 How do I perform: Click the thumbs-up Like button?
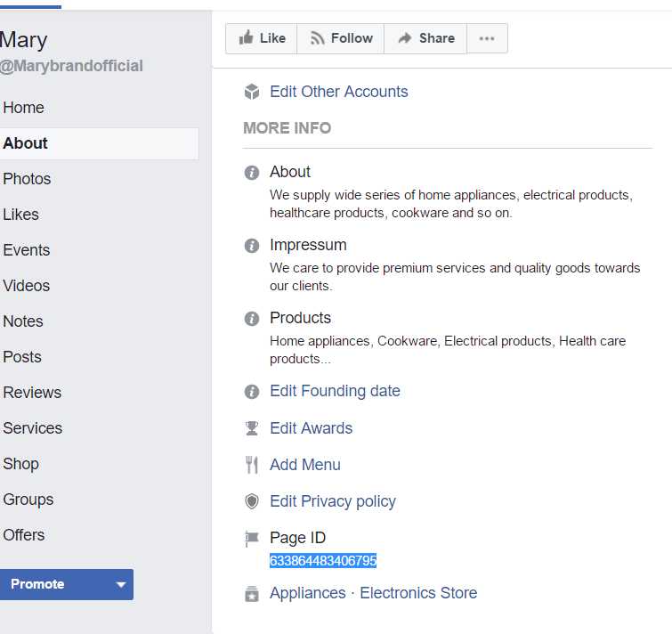[262, 38]
